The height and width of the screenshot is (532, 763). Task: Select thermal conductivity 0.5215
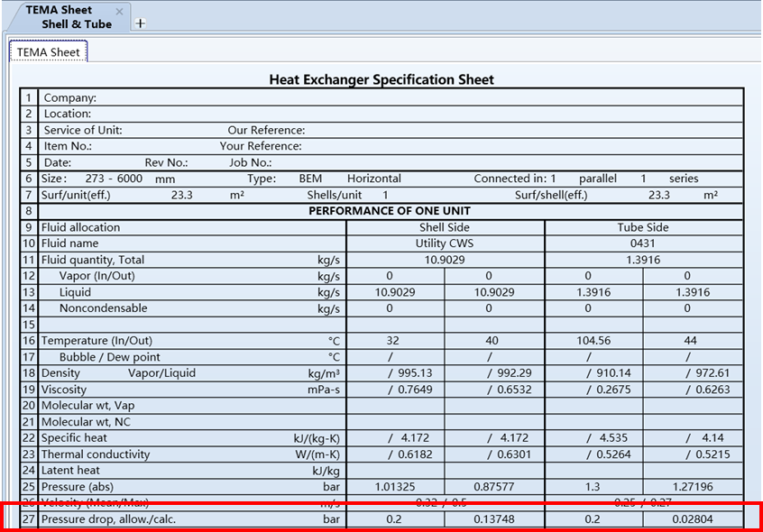(712, 454)
